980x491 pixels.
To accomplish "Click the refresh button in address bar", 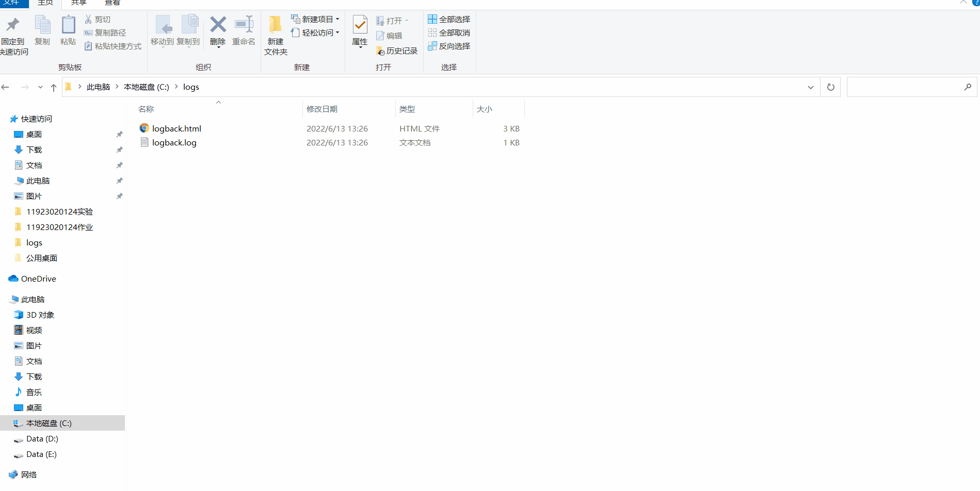I will coord(830,87).
